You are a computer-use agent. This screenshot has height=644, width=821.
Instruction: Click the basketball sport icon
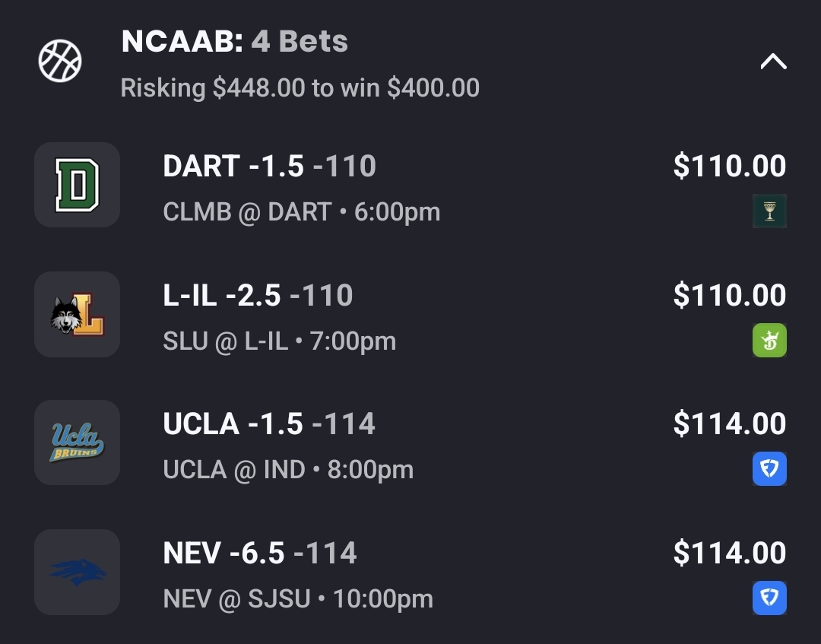(x=60, y=62)
